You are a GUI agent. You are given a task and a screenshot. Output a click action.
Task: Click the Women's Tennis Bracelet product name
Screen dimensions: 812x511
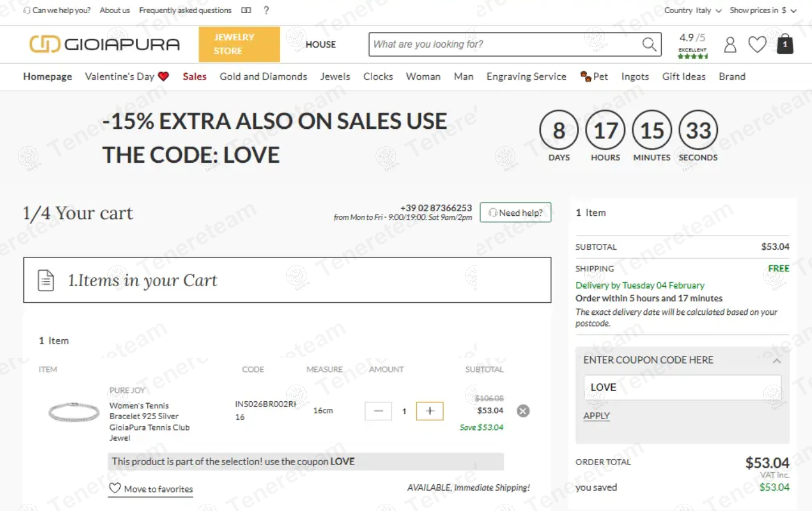click(150, 422)
